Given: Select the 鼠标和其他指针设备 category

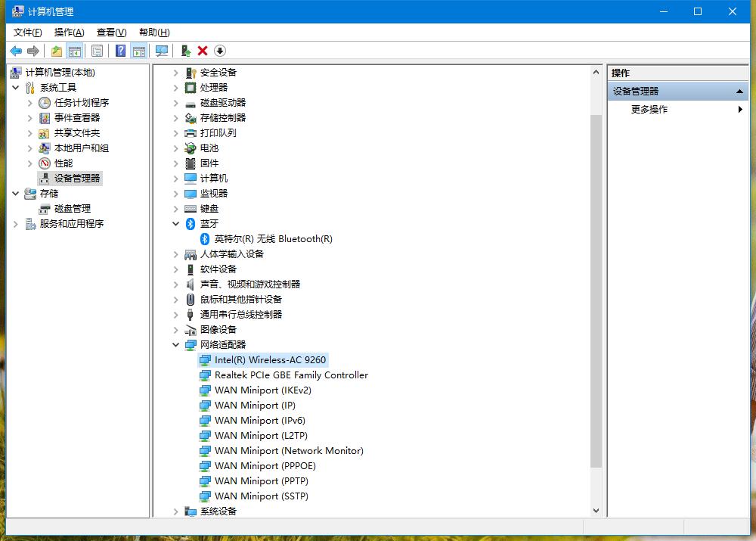Looking at the screenshot, I should point(241,299).
